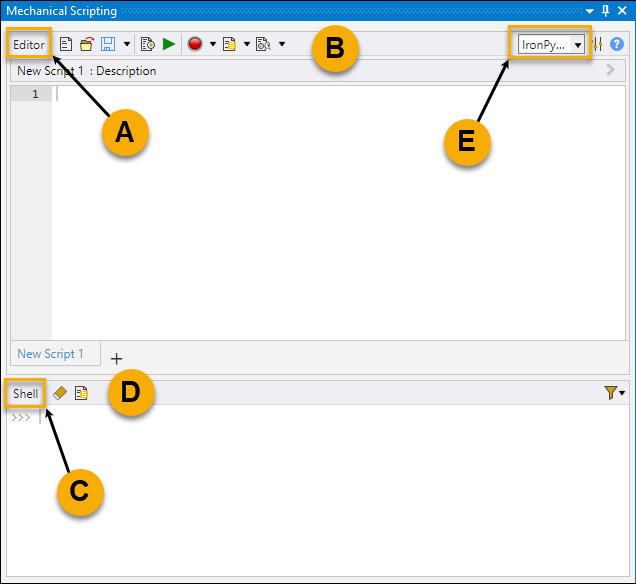The width and height of the screenshot is (636, 584).
Task: Select the New Script 1 tab
Action: [55, 354]
